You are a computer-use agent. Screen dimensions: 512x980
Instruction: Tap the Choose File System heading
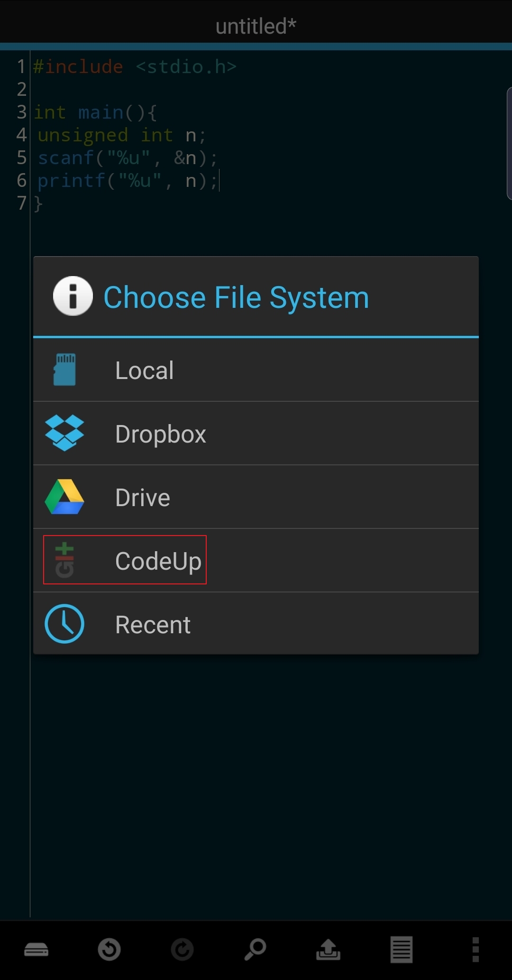[236, 297]
